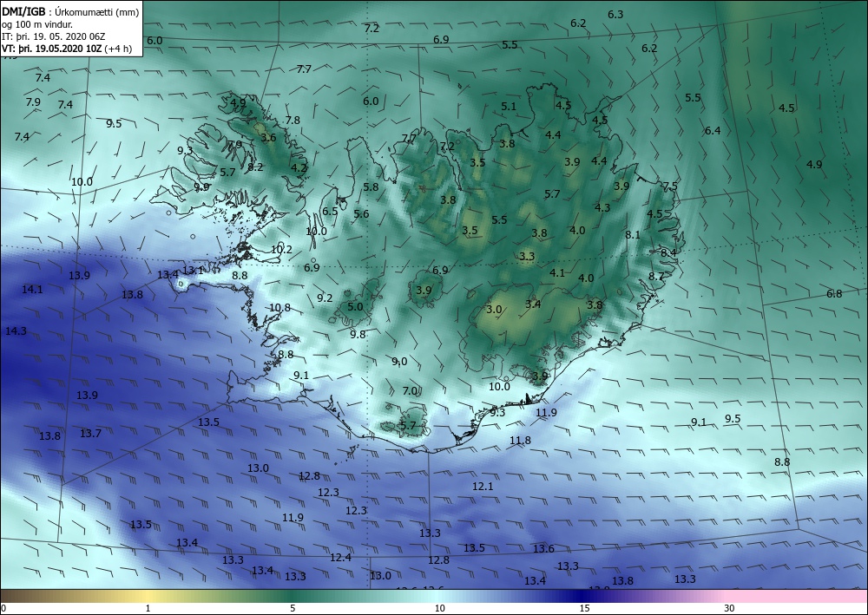Click the 5.0 value on the map
This screenshot has height=615, width=868.
tap(355, 306)
